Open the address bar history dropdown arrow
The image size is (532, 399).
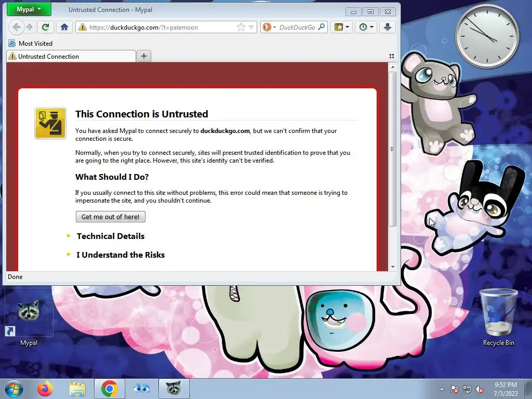click(x=251, y=27)
